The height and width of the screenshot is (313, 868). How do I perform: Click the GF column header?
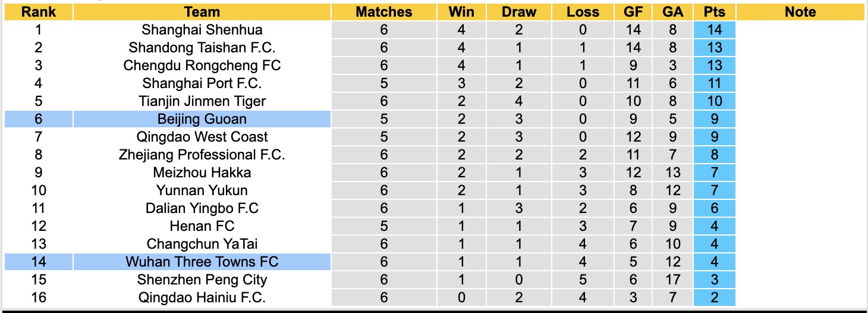pyautogui.click(x=633, y=12)
